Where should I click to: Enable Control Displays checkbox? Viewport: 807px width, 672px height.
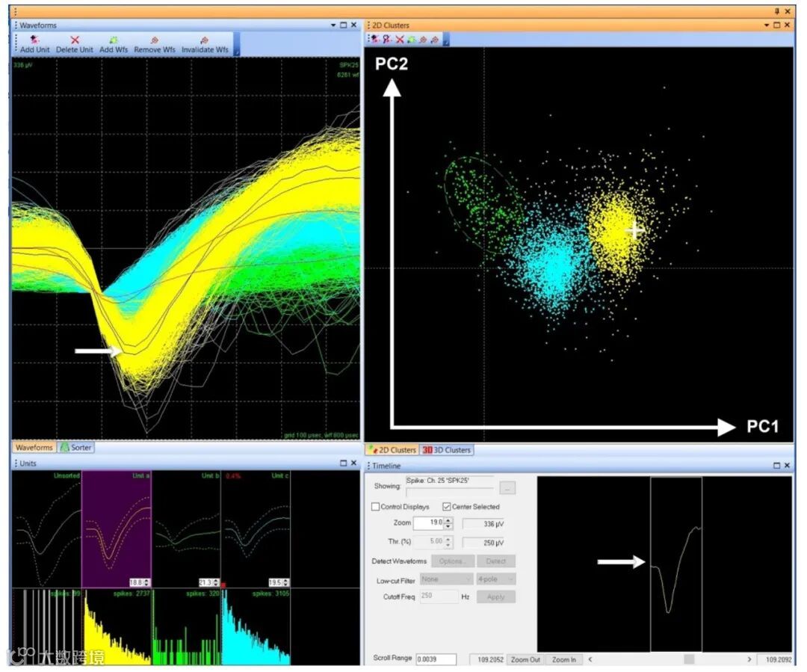click(x=375, y=507)
